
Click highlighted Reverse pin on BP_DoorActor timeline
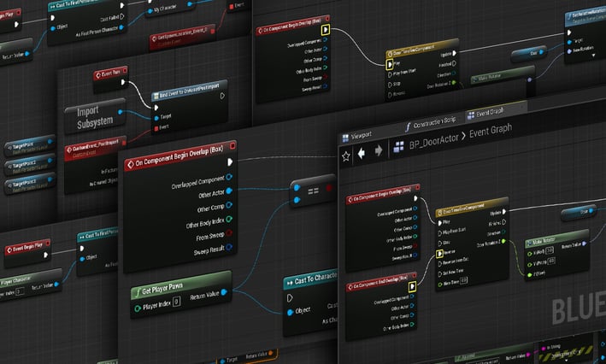point(439,254)
